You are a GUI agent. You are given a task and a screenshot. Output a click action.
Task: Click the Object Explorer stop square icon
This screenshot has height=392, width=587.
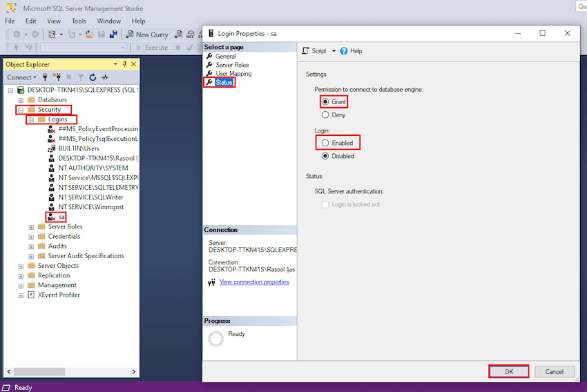[69, 77]
